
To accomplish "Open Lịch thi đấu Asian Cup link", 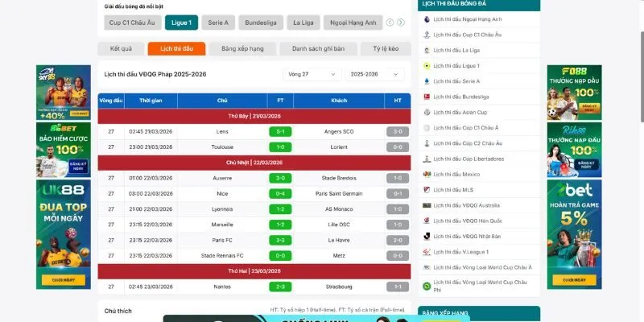I will point(459,112).
